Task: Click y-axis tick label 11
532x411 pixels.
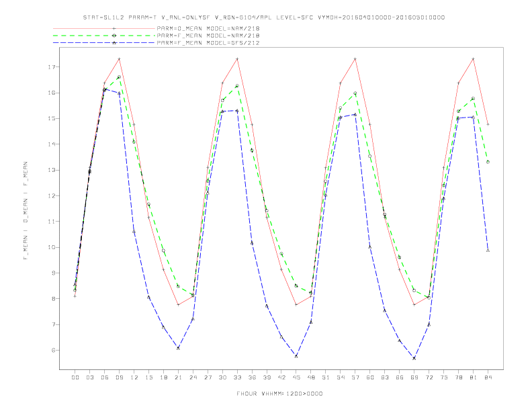Action: tap(51, 222)
